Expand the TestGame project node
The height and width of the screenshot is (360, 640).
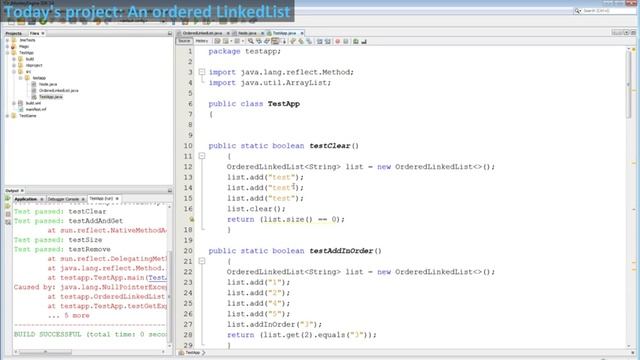[7, 116]
